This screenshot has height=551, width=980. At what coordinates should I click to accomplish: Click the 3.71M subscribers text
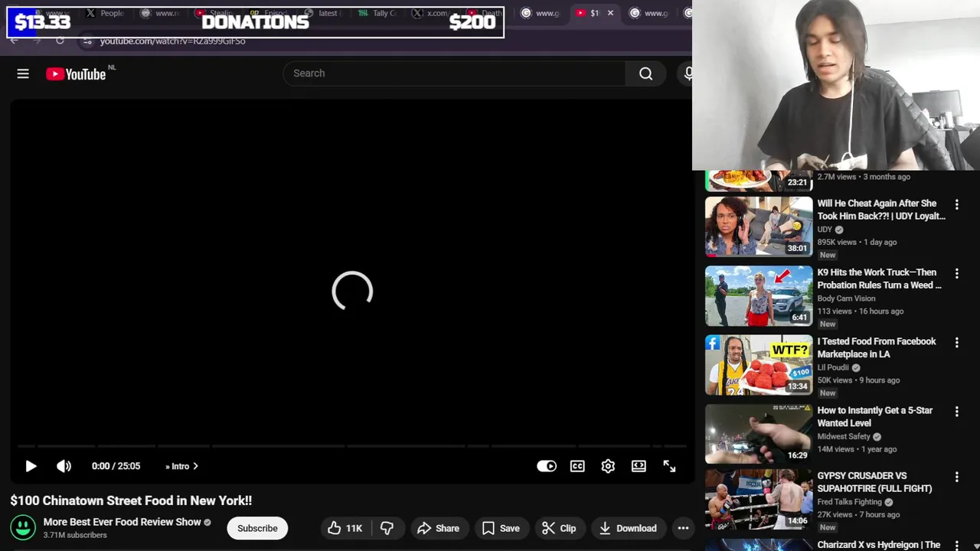click(x=75, y=535)
